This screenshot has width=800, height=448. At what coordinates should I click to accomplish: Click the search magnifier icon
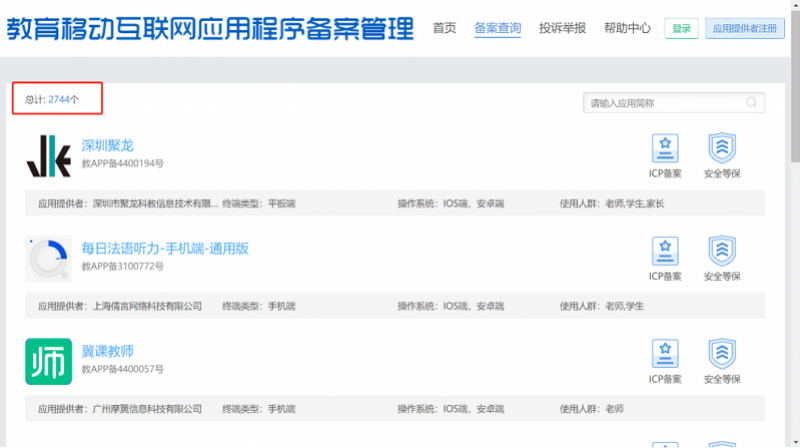[752, 103]
